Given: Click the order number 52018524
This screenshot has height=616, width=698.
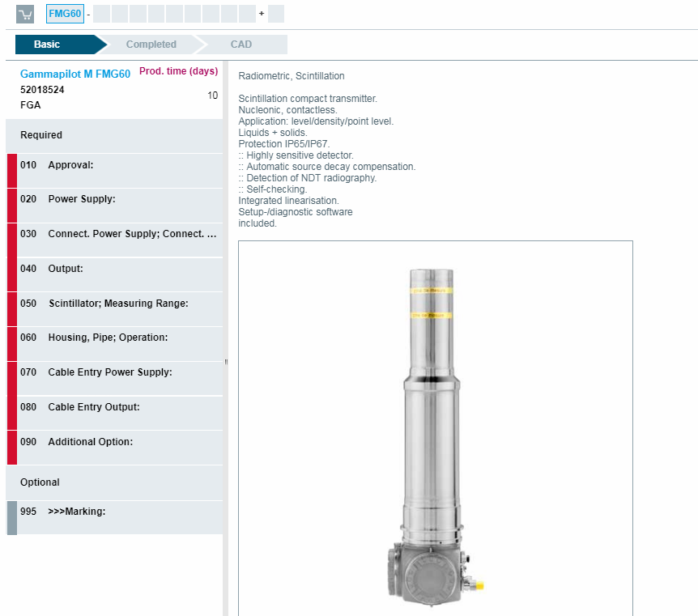Looking at the screenshot, I should pyautogui.click(x=42, y=90).
